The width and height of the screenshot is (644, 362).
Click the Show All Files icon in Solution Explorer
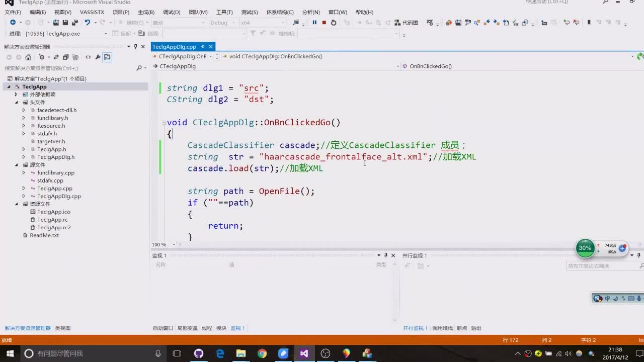[75, 57]
